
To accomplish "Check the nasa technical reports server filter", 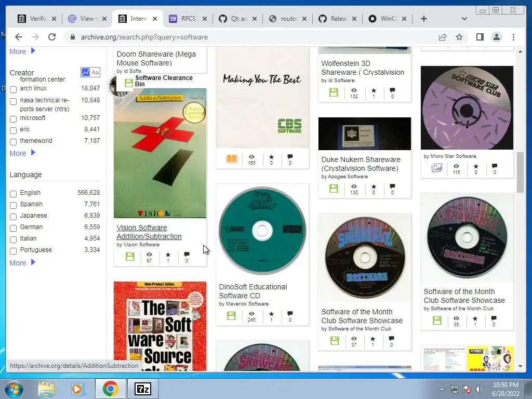I will (x=13, y=101).
